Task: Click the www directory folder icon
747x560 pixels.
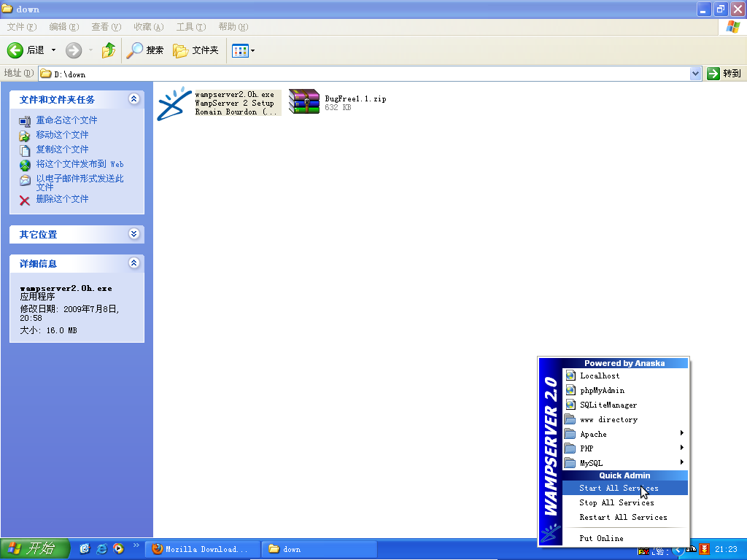Action: [x=570, y=419]
